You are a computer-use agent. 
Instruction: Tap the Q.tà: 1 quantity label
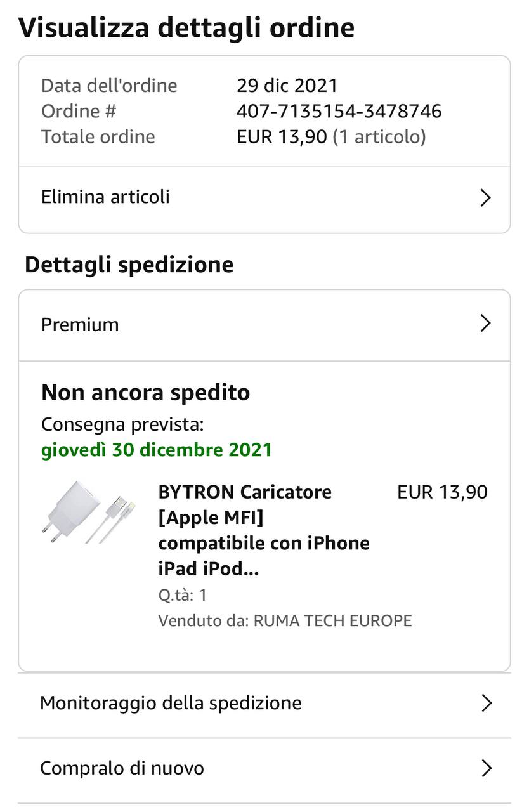(183, 595)
